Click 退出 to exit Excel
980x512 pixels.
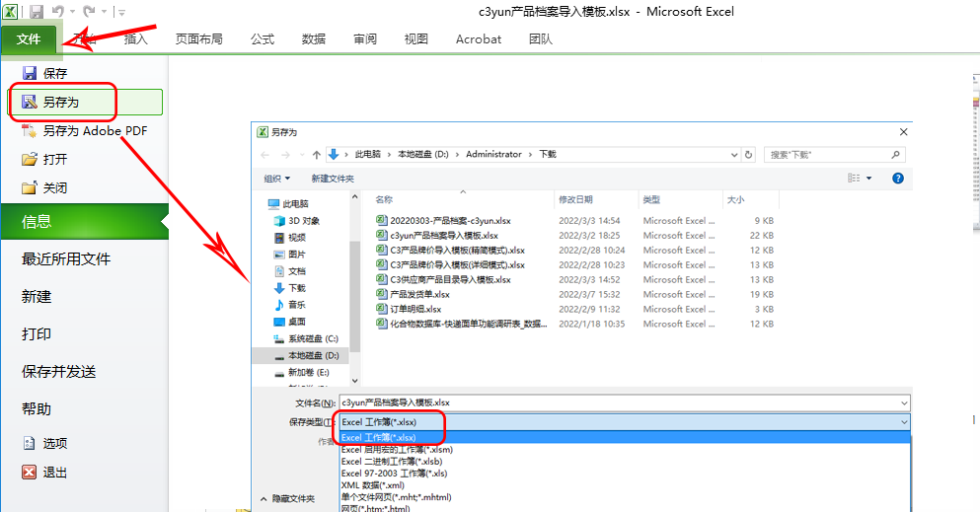click(45, 473)
